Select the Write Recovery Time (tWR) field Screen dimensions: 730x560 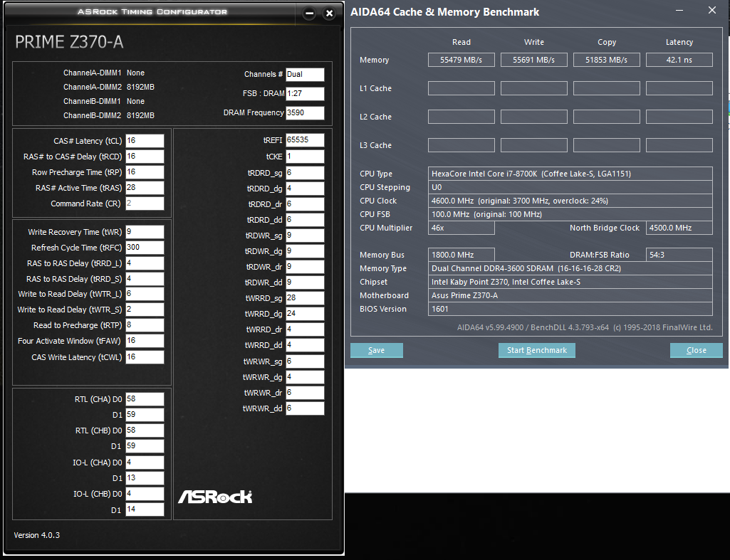click(x=145, y=232)
